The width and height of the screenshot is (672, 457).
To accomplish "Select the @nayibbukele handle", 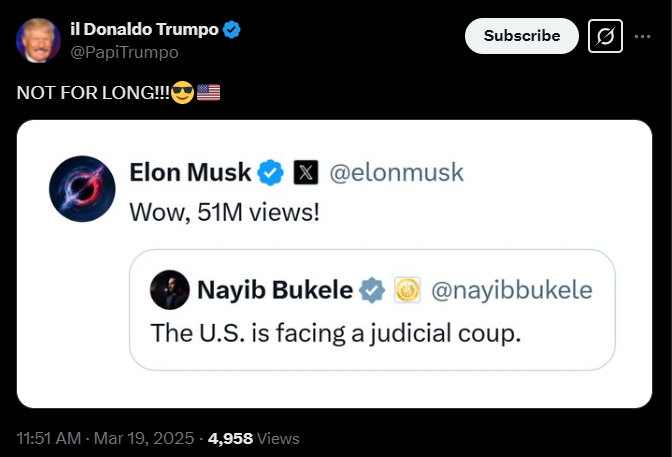I will (x=511, y=291).
